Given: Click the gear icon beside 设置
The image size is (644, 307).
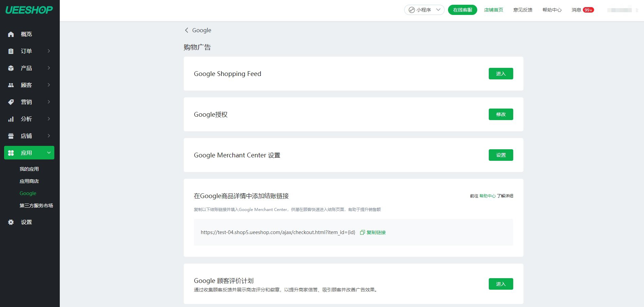Looking at the screenshot, I should [11, 222].
